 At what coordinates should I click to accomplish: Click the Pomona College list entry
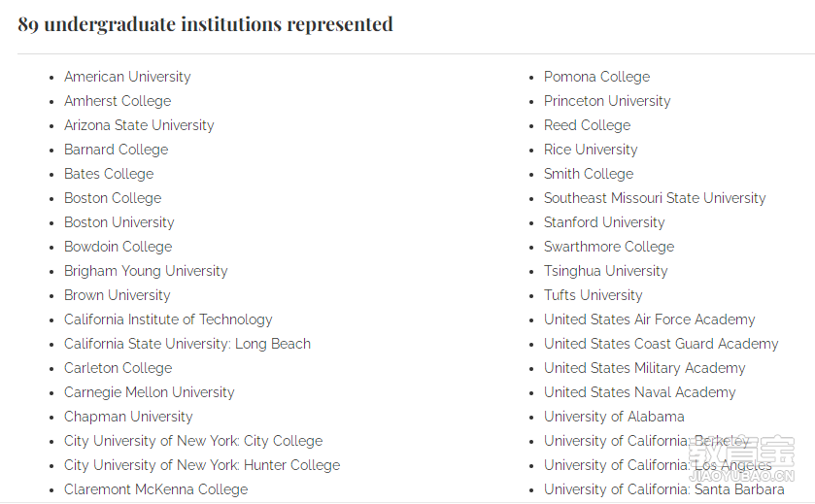(x=596, y=77)
